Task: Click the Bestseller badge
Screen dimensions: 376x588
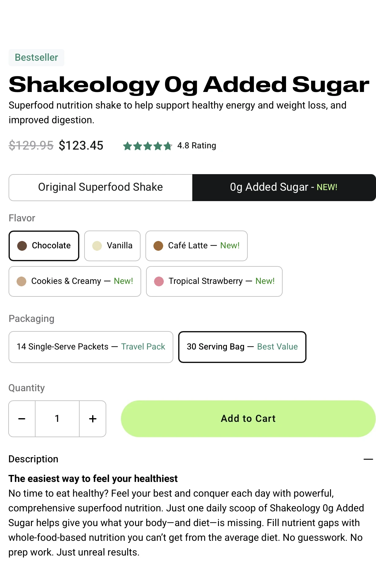Action: pyautogui.click(x=36, y=57)
